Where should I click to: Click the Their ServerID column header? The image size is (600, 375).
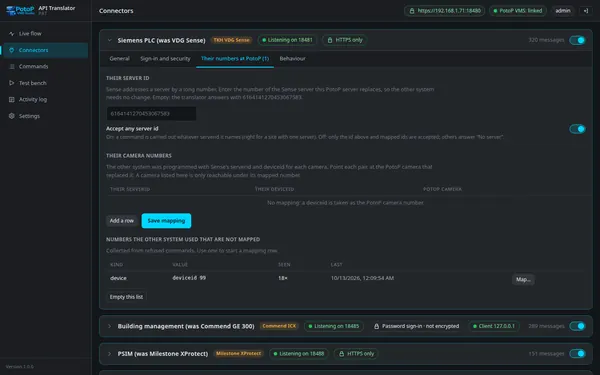coord(130,189)
